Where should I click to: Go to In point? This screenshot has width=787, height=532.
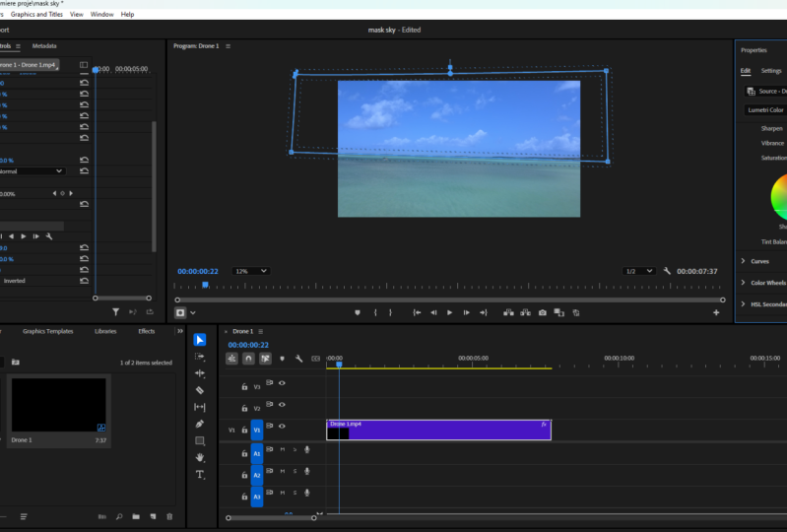tap(417, 312)
